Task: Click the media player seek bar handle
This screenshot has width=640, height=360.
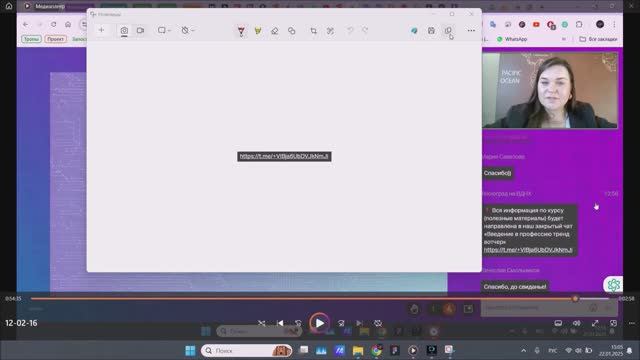Action: 576,299
